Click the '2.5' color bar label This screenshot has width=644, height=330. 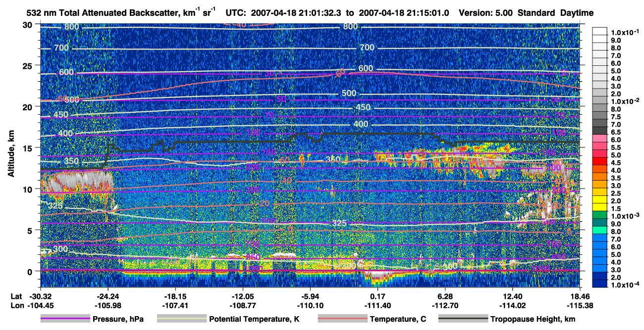click(616, 193)
